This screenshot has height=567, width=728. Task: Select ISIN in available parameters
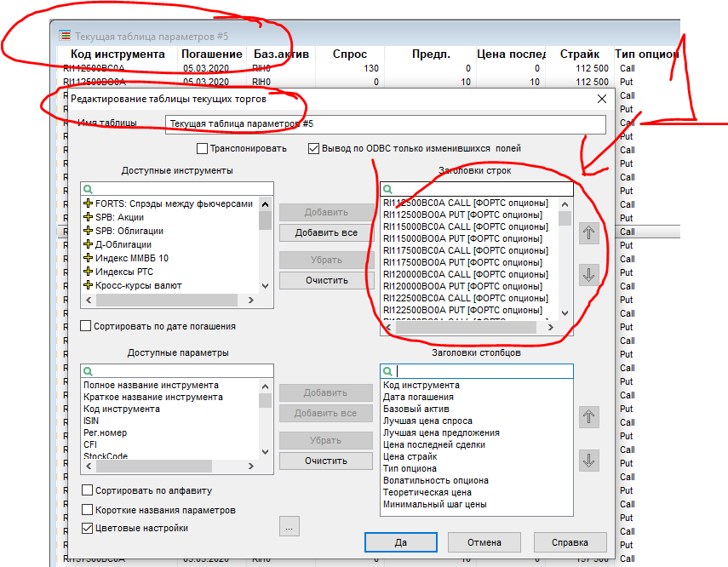coord(91,421)
